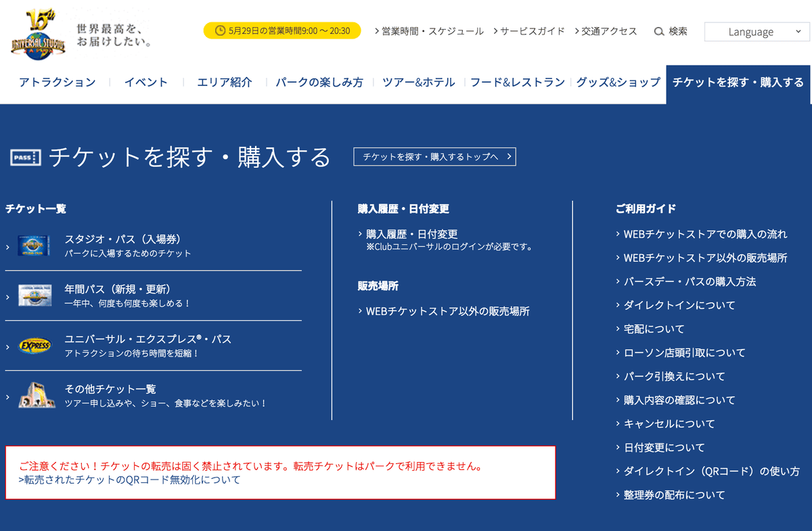Select the チケットを探す・購入する tab
Viewport: 812px width, 531px height.
coord(738,83)
